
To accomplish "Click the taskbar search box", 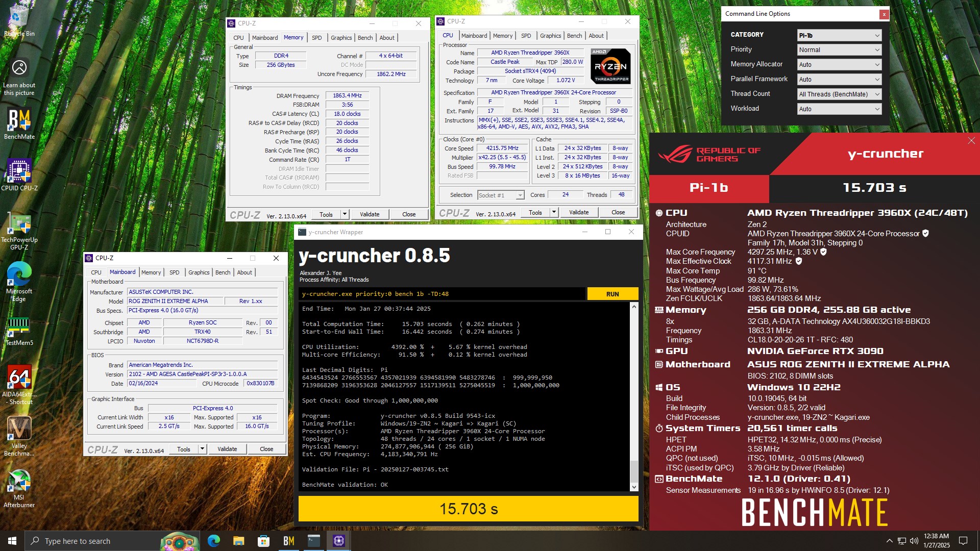I will tap(112, 541).
